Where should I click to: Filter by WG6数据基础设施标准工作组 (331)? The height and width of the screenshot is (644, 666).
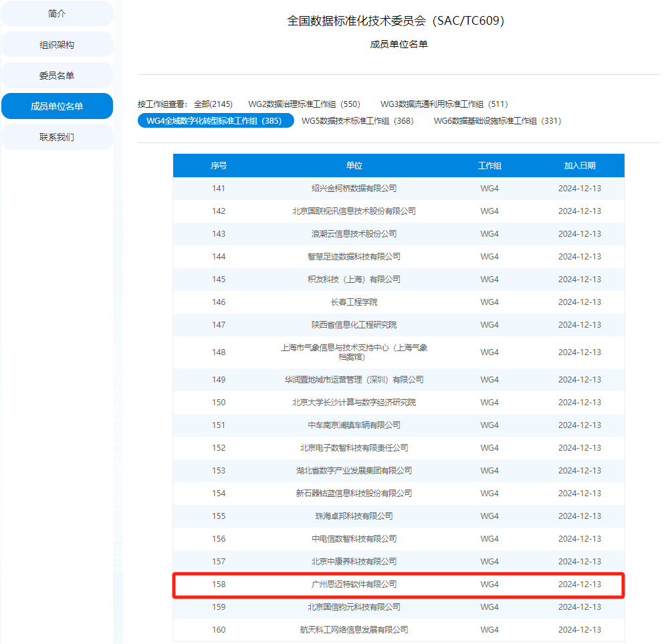tap(497, 121)
